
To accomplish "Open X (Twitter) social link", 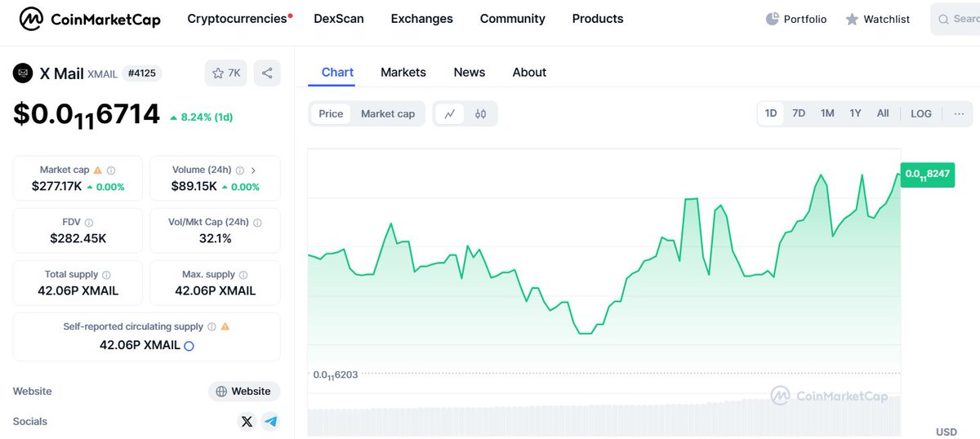I will point(247,422).
